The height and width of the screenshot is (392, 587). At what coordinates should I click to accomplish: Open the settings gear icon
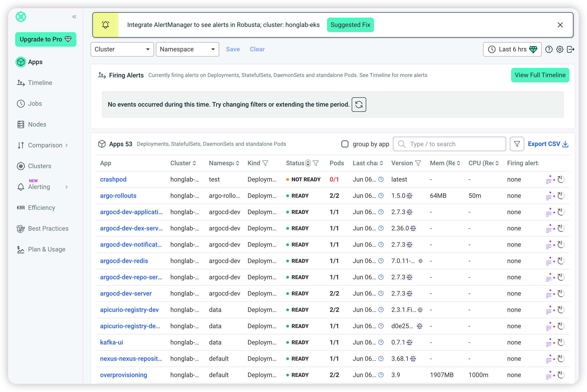coord(560,49)
